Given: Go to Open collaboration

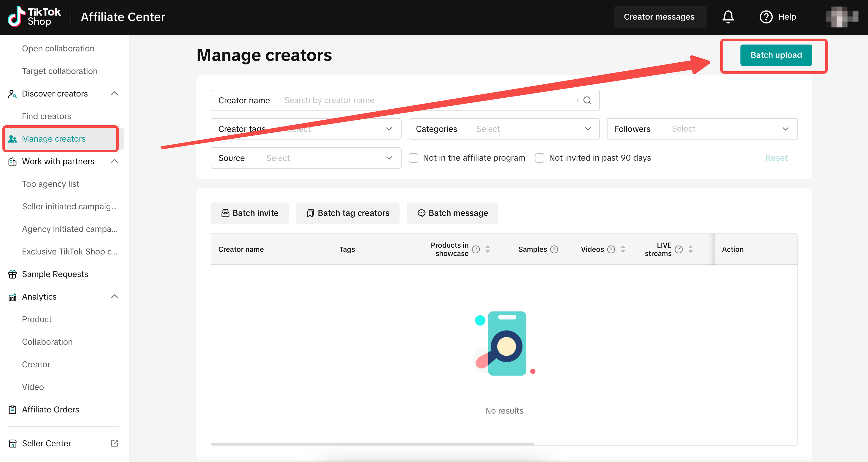Looking at the screenshot, I should pyautogui.click(x=58, y=49).
